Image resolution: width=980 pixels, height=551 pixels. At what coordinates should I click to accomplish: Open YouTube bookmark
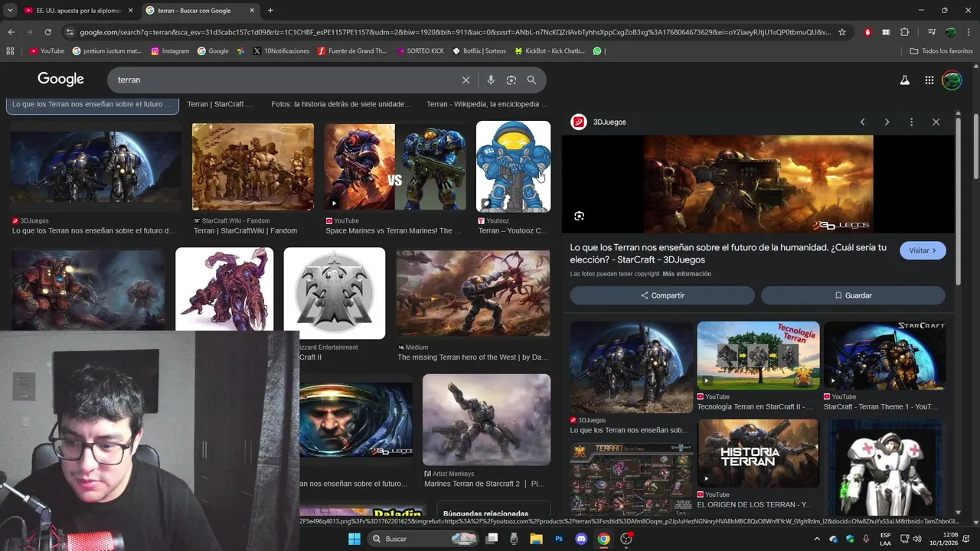pyautogui.click(x=47, y=51)
